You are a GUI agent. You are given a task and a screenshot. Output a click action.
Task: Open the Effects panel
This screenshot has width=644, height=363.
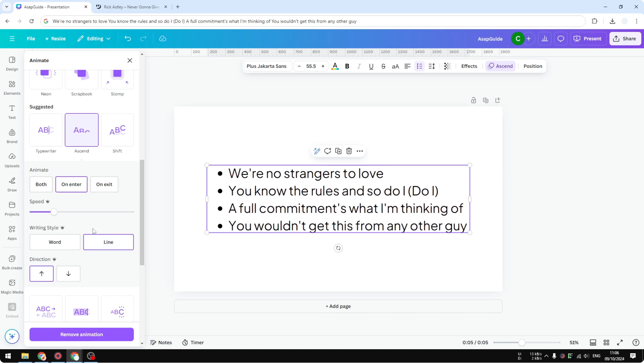coord(469,66)
